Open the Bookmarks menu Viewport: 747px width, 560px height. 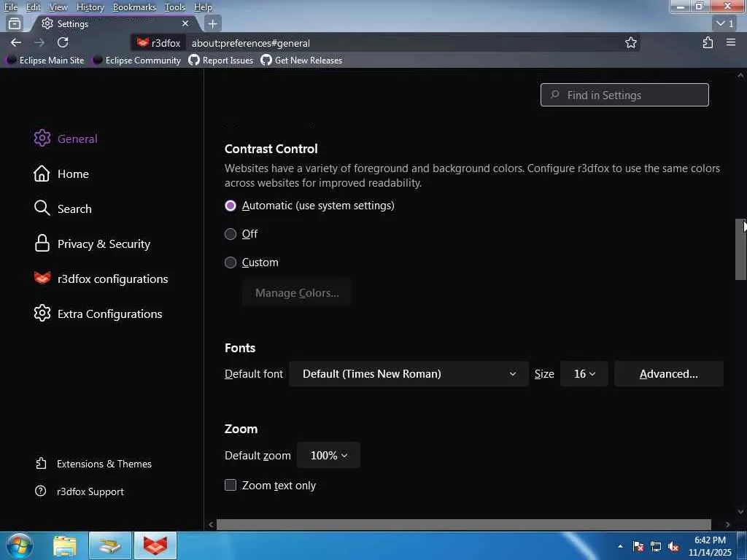(134, 7)
